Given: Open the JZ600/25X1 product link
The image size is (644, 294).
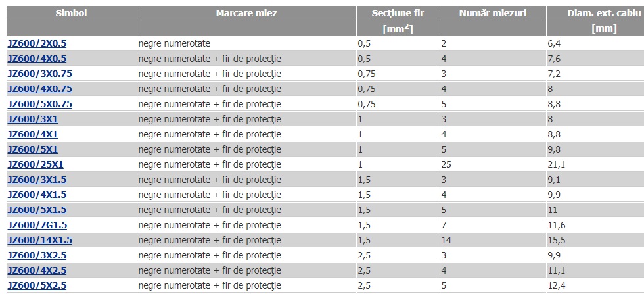Looking at the screenshot, I should [x=35, y=165].
